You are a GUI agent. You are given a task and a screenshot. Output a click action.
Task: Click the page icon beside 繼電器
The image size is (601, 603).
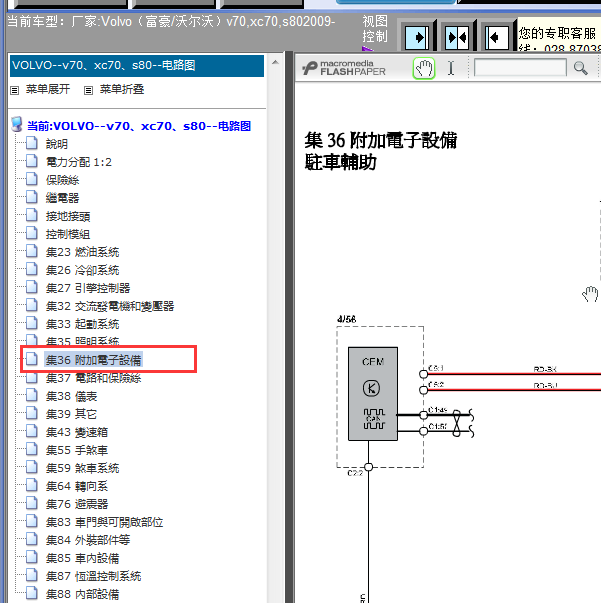32,197
